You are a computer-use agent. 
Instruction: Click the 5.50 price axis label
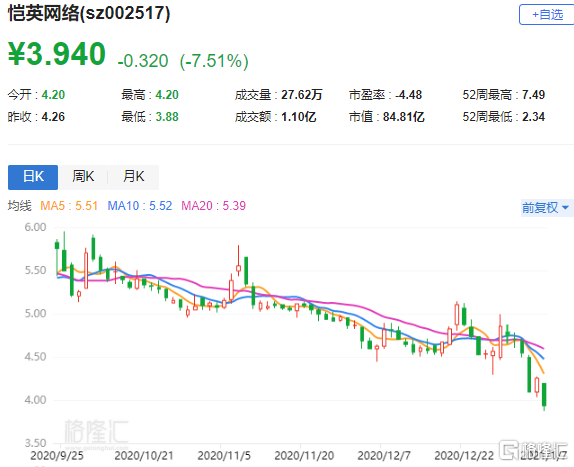click(x=36, y=270)
